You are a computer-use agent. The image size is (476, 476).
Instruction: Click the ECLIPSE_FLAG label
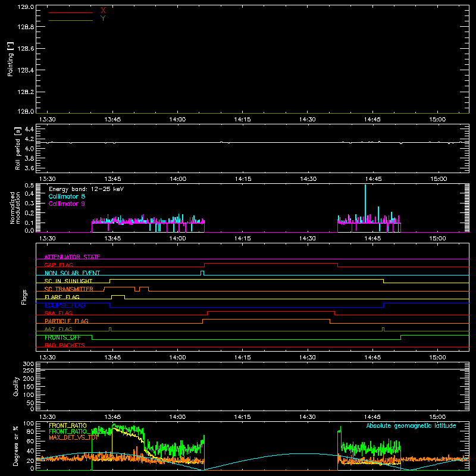pyautogui.click(x=65, y=305)
